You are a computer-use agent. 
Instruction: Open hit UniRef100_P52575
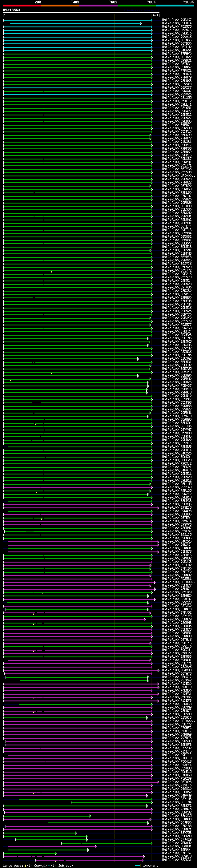177,27
